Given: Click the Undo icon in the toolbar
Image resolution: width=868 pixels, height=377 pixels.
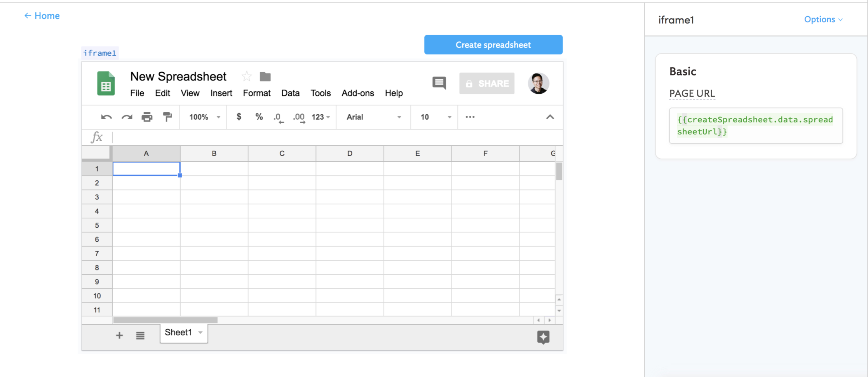Looking at the screenshot, I should click(x=106, y=117).
